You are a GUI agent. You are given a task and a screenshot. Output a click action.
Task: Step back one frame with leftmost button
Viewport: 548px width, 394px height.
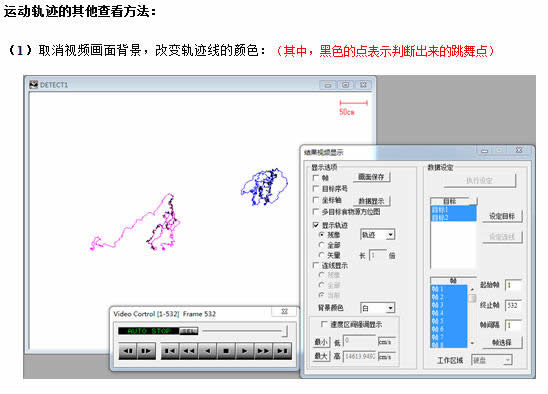pyautogui.click(x=128, y=351)
